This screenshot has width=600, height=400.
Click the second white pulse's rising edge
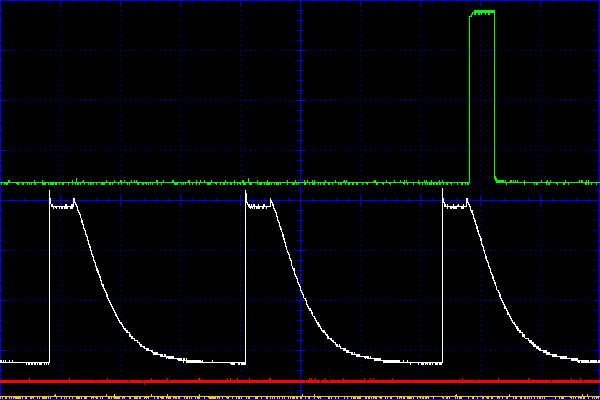246,280
